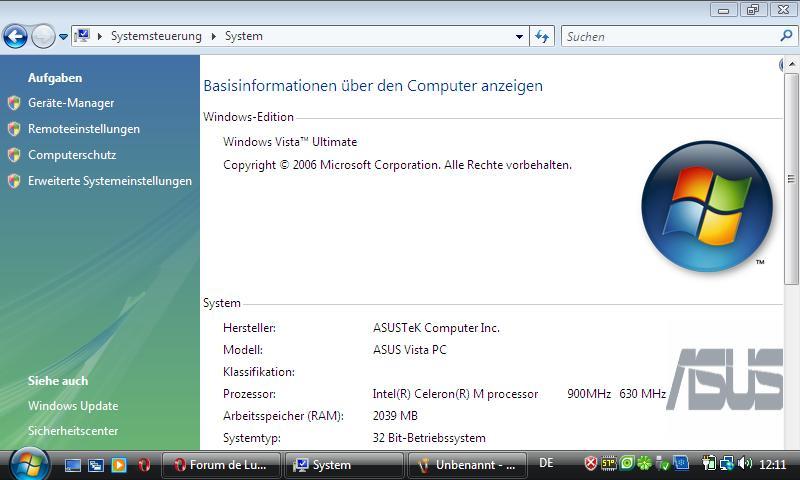Click the power plug battery tray icon
Screen dimensions: 800x480
pos(709,463)
